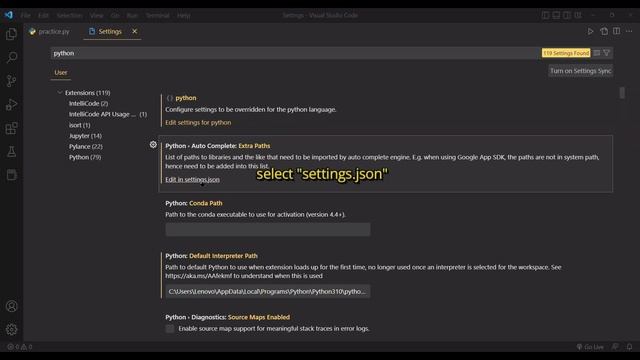640x360 pixels.
Task: Select the User settings scope tab
Action: 61,72
